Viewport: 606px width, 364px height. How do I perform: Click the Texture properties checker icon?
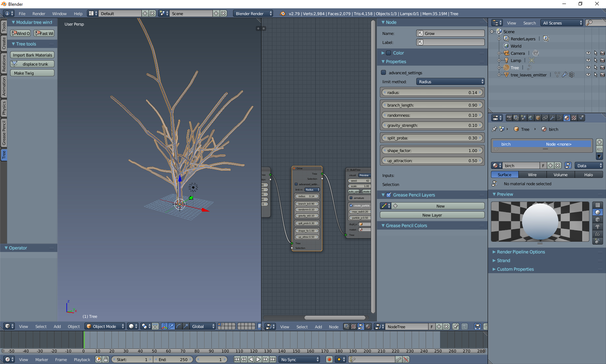[574, 118]
